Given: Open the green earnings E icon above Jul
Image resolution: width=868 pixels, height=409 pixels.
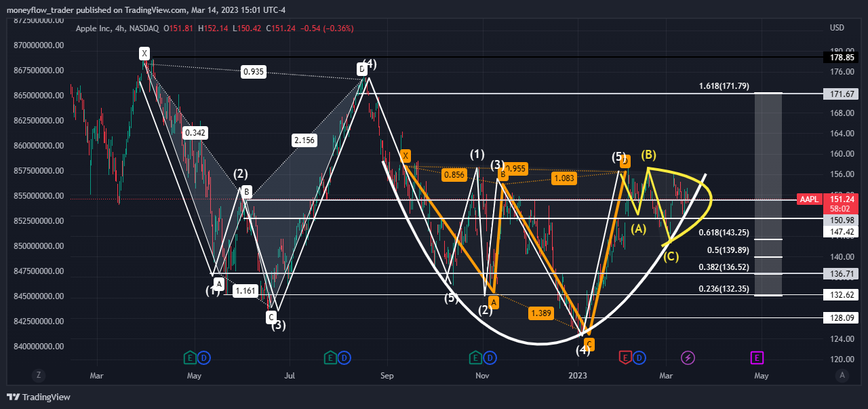Looking at the screenshot, I should [331, 357].
